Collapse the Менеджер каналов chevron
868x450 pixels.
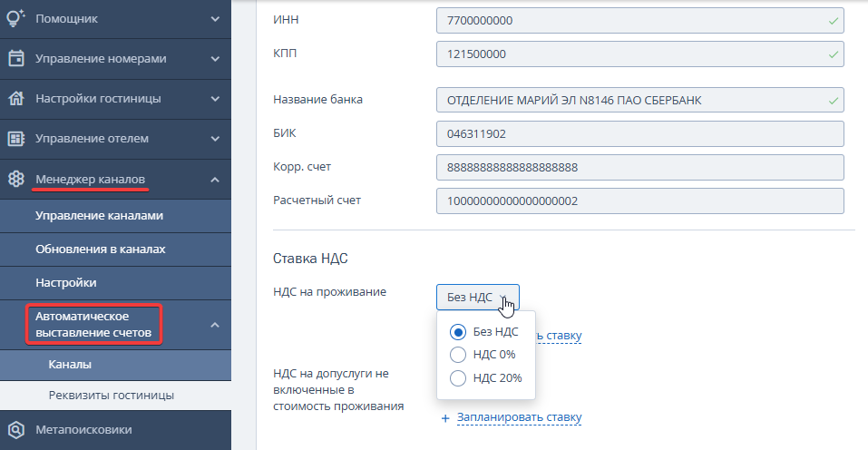pyautogui.click(x=215, y=180)
